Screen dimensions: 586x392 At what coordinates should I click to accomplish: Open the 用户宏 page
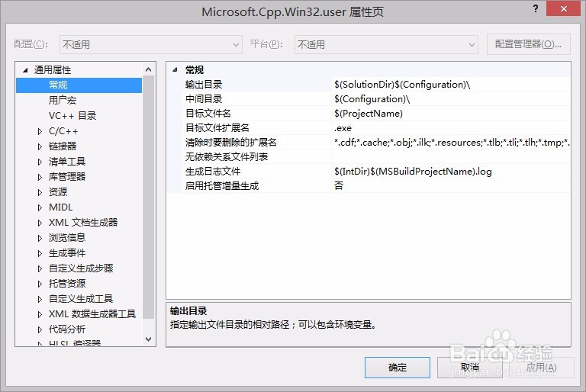pos(63,100)
